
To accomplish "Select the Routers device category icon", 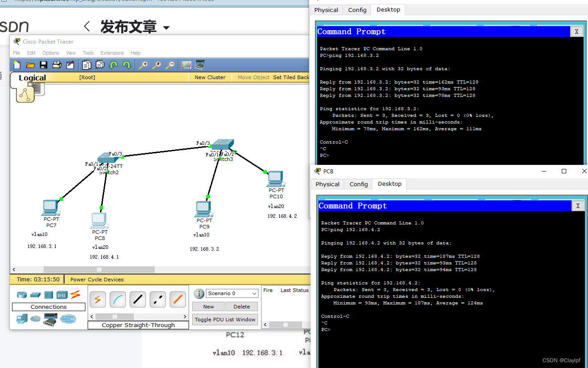I will [22, 295].
